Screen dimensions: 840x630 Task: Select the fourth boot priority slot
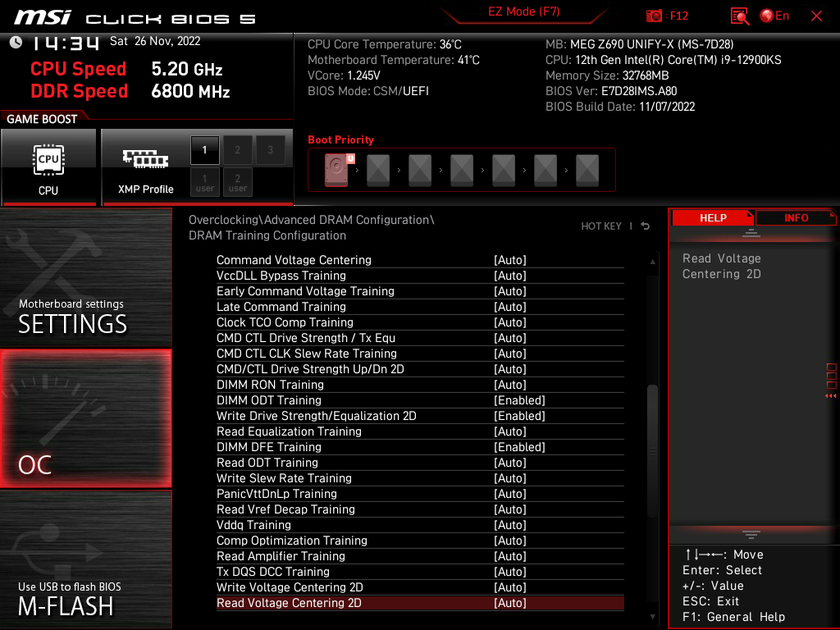tap(462, 171)
